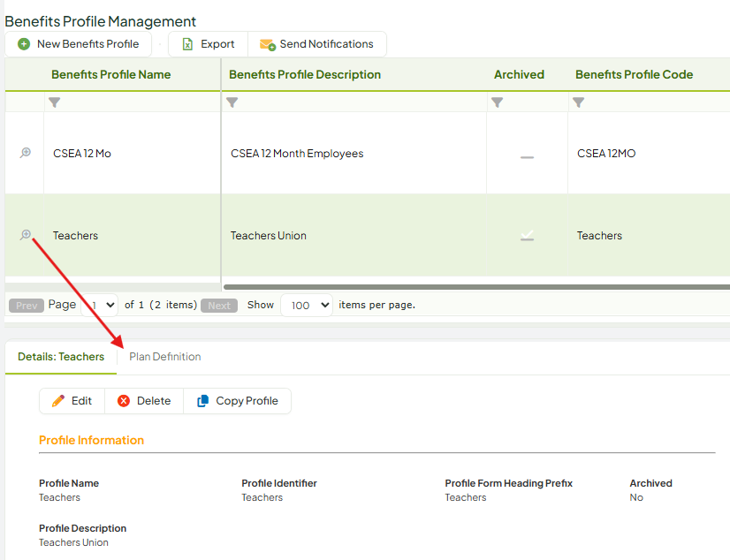Open the items per page dropdown

point(307,305)
